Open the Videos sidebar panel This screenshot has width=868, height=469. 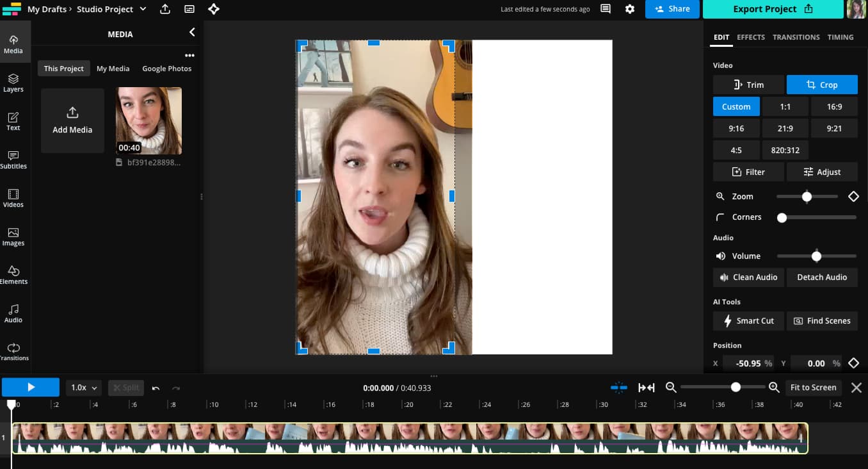[x=13, y=198]
